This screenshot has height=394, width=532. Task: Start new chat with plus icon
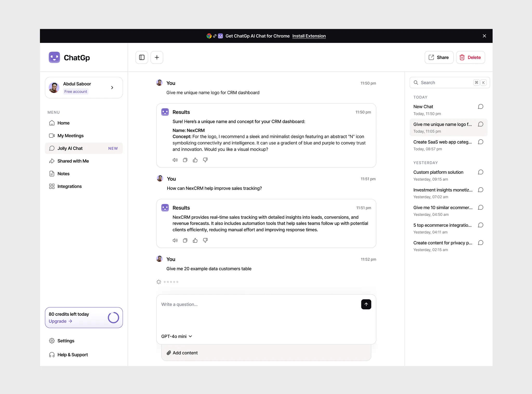point(157,57)
